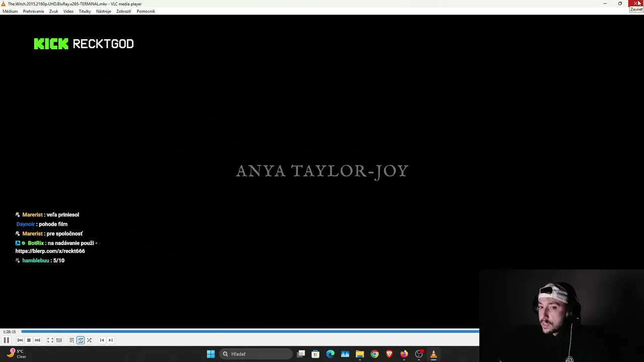Image resolution: width=644 pixels, height=362 pixels.
Task: Toggle random shuffle playback
Action: [x=89, y=340]
